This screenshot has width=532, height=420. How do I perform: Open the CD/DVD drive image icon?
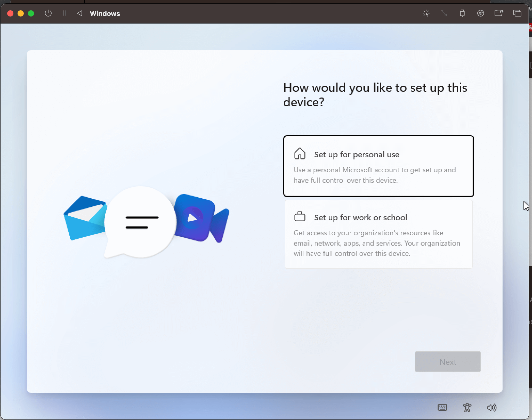pyautogui.click(x=480, y=13)
